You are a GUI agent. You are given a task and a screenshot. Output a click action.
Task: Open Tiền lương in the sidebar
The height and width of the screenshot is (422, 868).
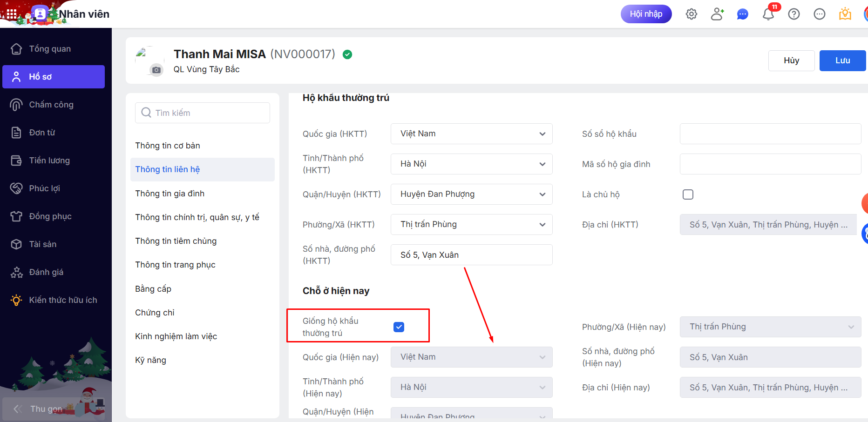pos(49,161)
